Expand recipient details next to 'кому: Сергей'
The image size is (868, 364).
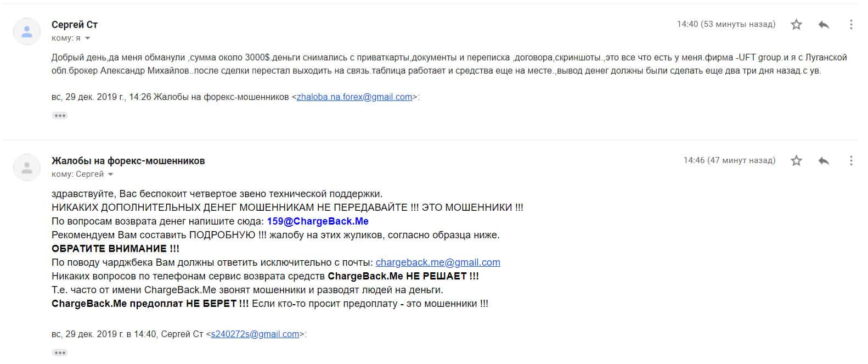coord(110,175)
